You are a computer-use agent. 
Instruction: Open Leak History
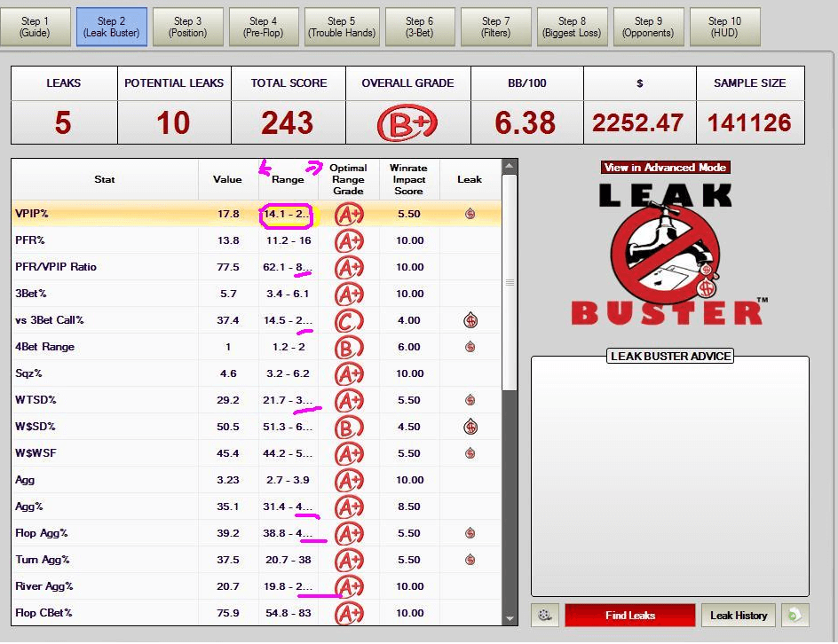[x=738, y=615]
